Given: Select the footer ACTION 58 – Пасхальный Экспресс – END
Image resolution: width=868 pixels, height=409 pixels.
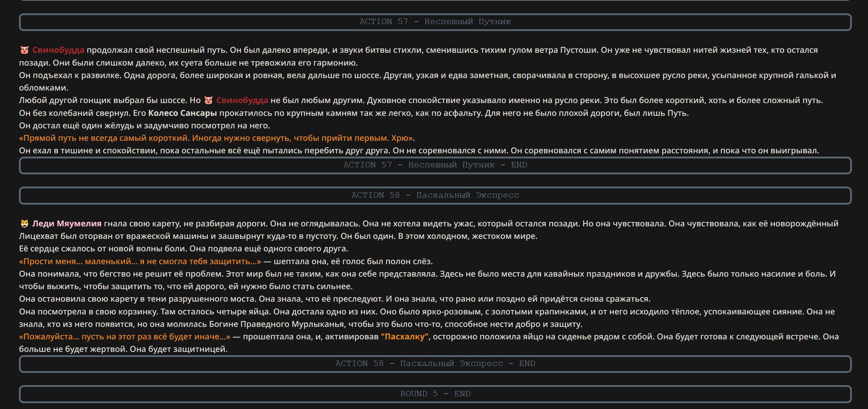Looking at the screenshot, I should [435, 364].
